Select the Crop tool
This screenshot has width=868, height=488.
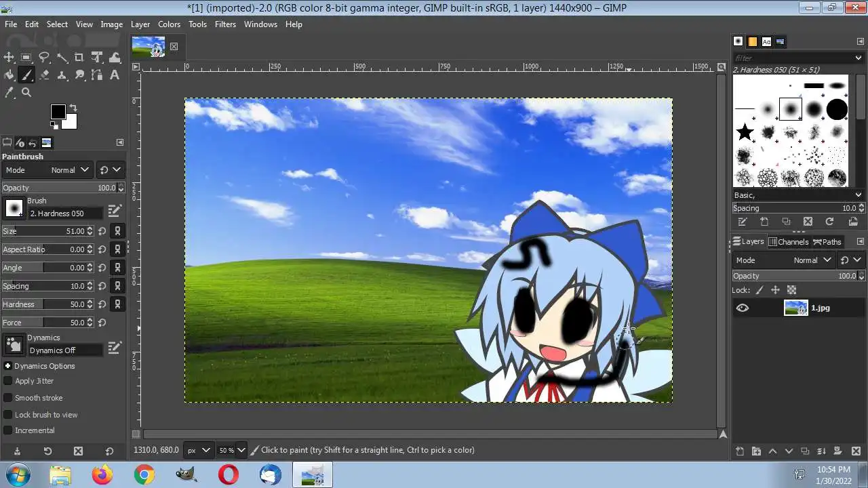pyautogui.click(x=79, y=58)
